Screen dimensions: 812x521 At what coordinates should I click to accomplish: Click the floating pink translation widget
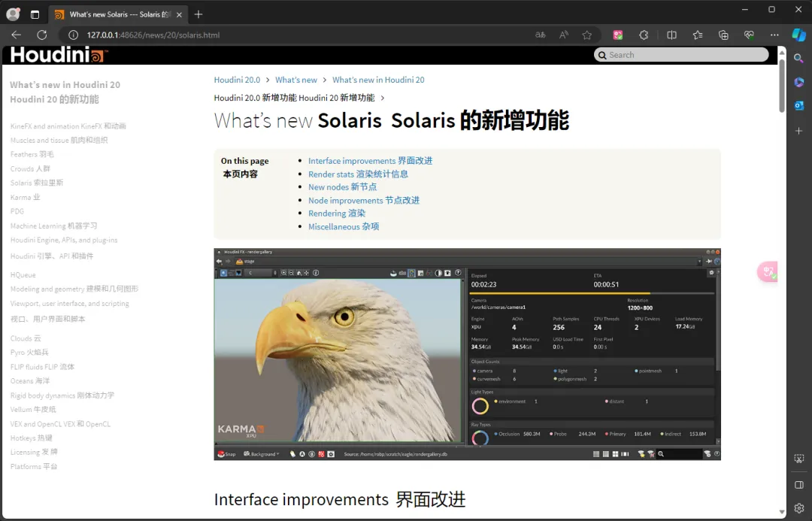[768, 271]
